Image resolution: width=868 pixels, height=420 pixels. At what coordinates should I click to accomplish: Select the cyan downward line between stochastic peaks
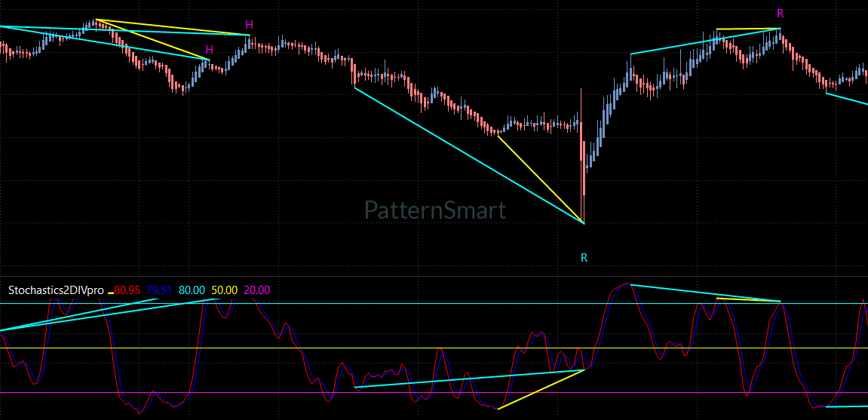coord(704,293)
